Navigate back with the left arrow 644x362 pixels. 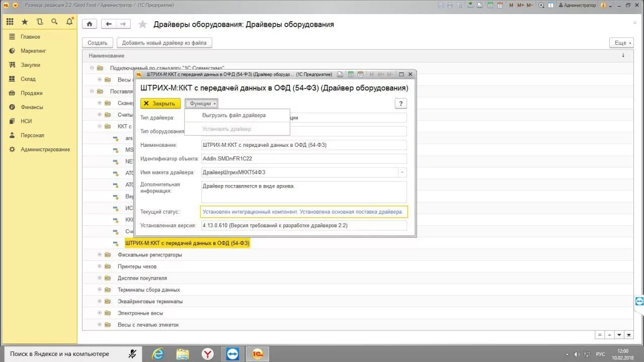109,24
